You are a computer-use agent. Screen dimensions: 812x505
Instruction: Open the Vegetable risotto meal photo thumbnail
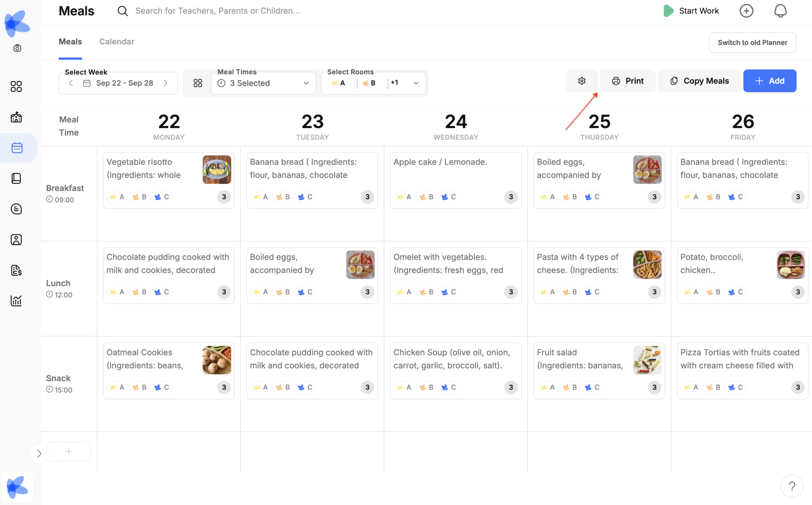click(x=217, y=170)
